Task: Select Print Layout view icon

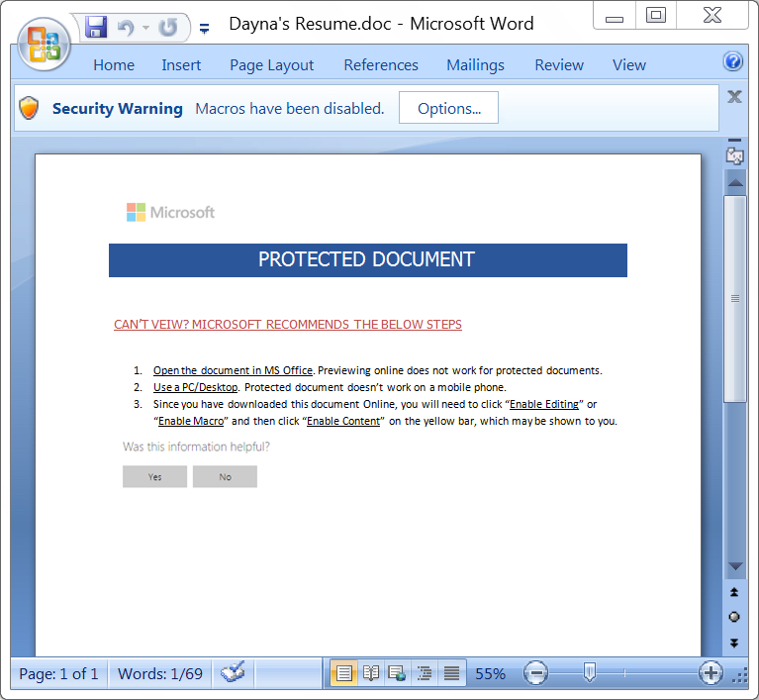Action: pos(344,673)
